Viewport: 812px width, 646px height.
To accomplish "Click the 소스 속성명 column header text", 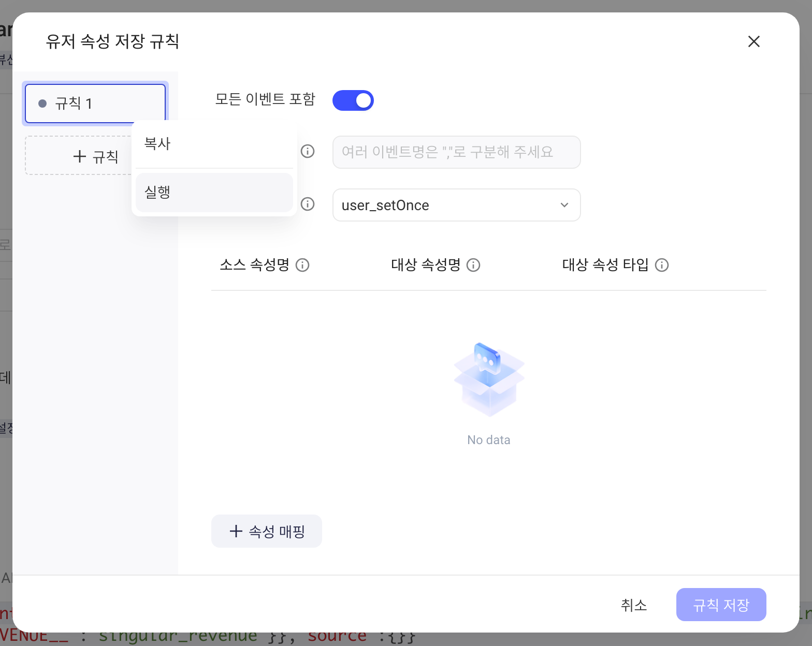I will [254, 265].
